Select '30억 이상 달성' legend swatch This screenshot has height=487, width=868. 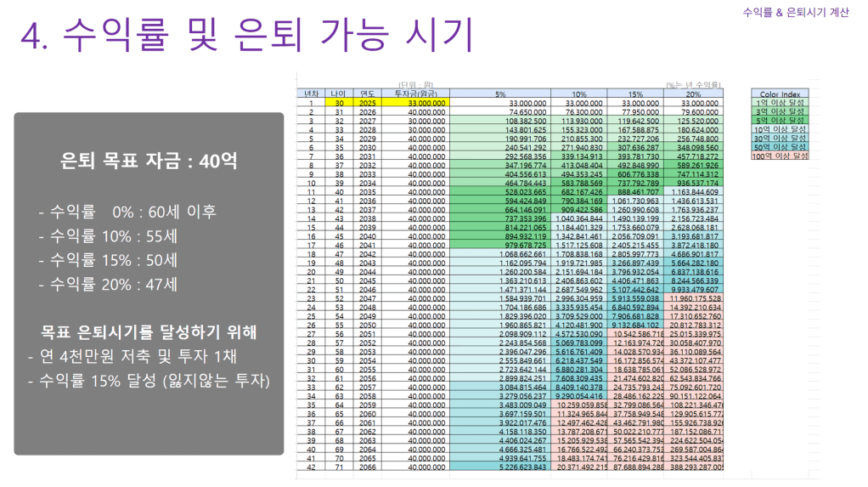click(780, 138)
